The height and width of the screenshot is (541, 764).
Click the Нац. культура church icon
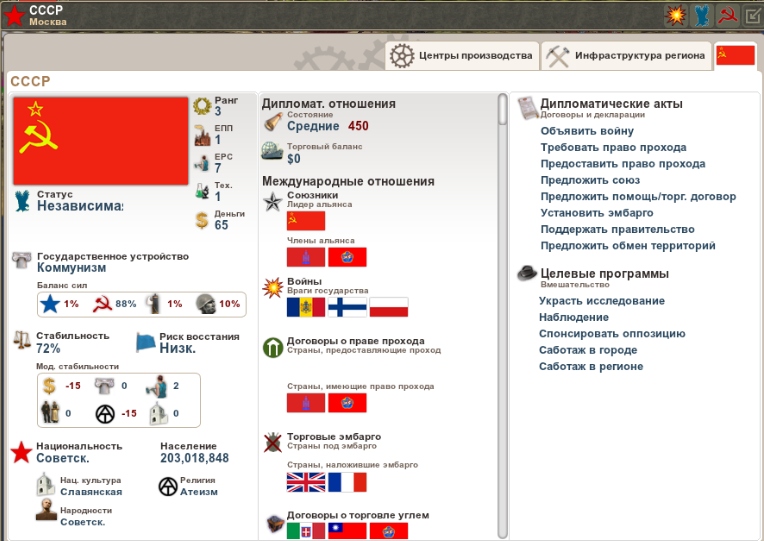click(46, 485)
